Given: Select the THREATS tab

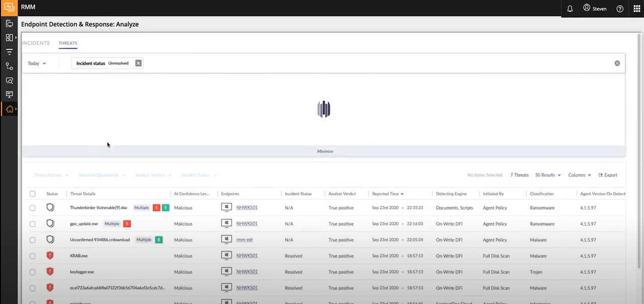Looking at the screenshot, I should [x=67, y=43].
